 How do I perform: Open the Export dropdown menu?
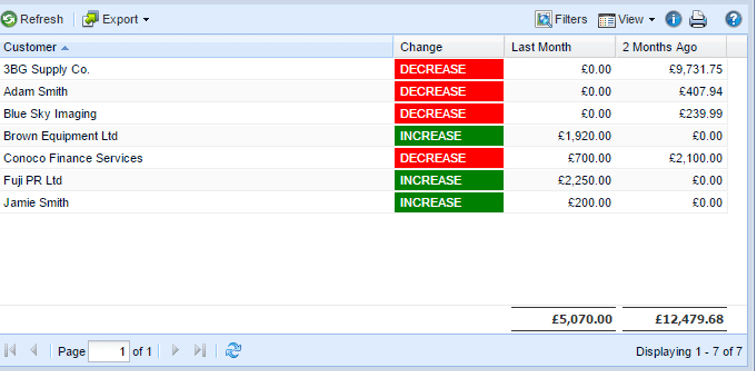pyautogui.click(x=116, y=19)
